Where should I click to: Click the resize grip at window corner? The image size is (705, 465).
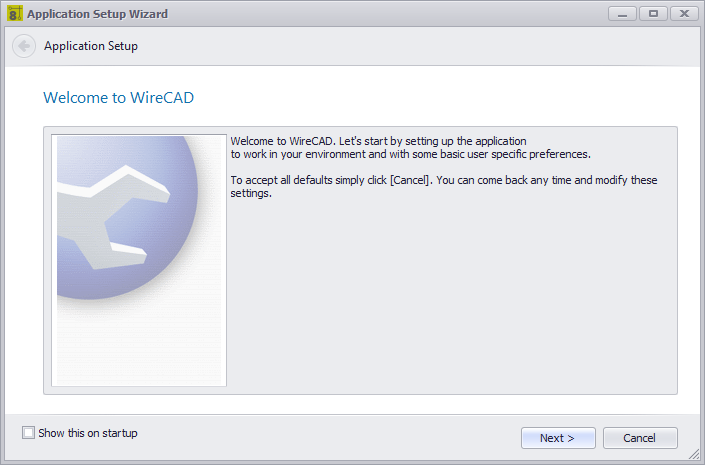pyautogui.click(x=694, y=455)
